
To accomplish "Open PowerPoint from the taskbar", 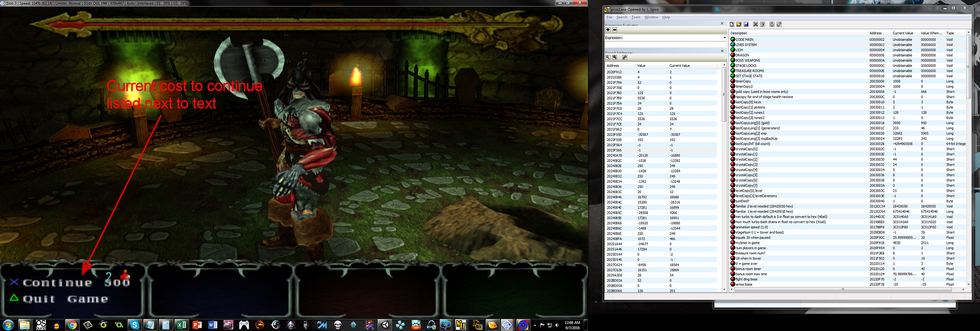I will [197, 325].
